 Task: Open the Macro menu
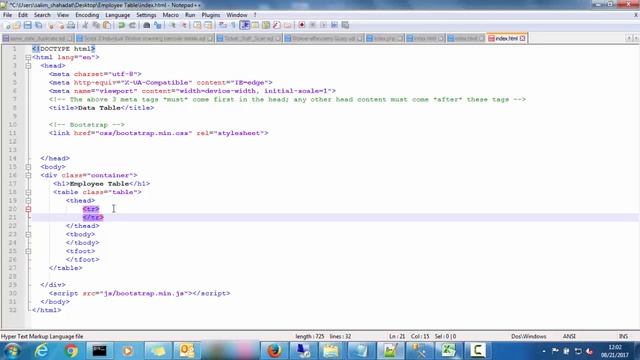171,15
